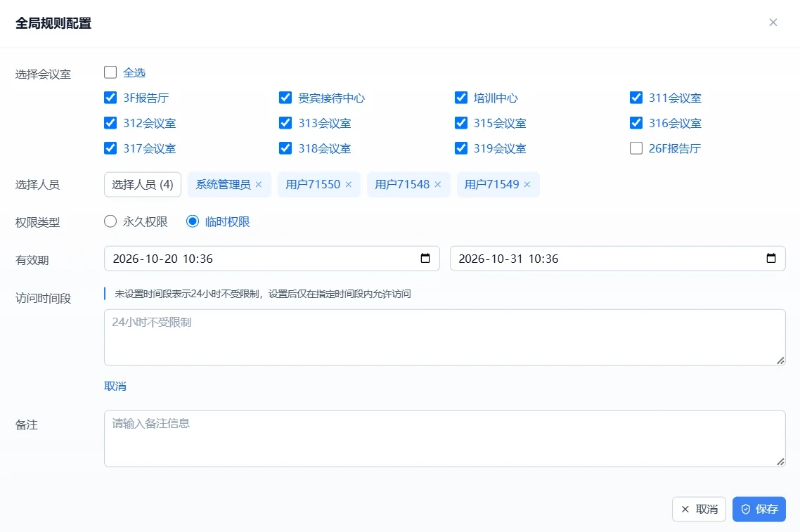Close the 全局规则配置 dialog

coord(773,22)
